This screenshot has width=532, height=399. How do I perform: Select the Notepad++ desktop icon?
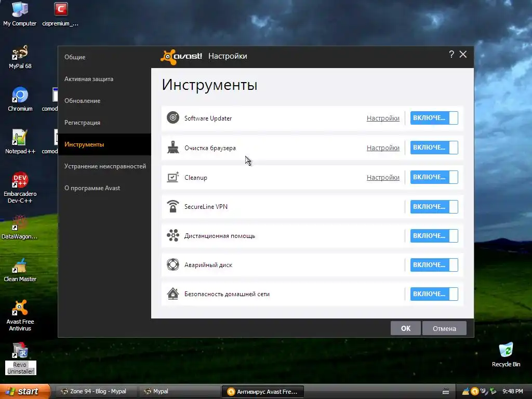point(20,142)
